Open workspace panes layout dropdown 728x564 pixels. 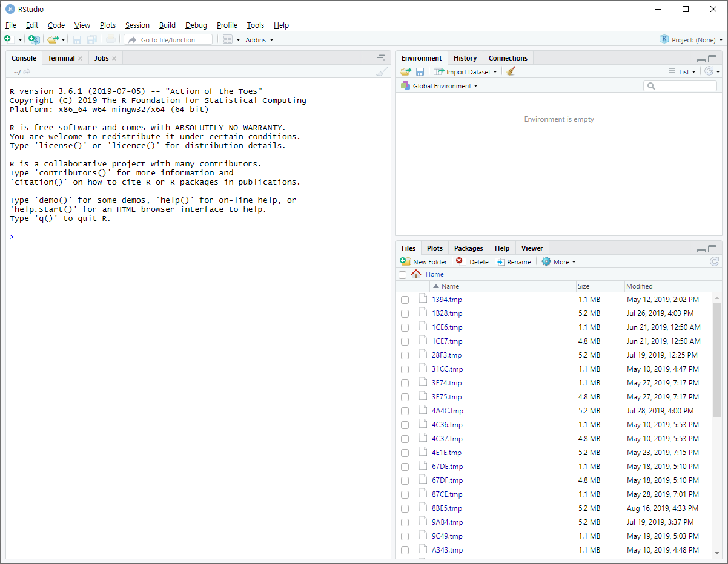click(x=231, y=39)
